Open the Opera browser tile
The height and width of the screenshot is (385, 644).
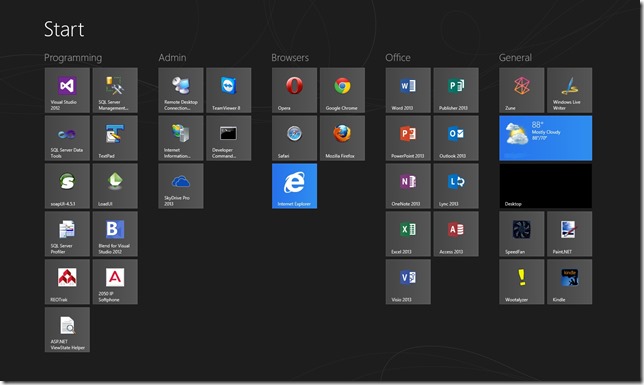point(294,90)
